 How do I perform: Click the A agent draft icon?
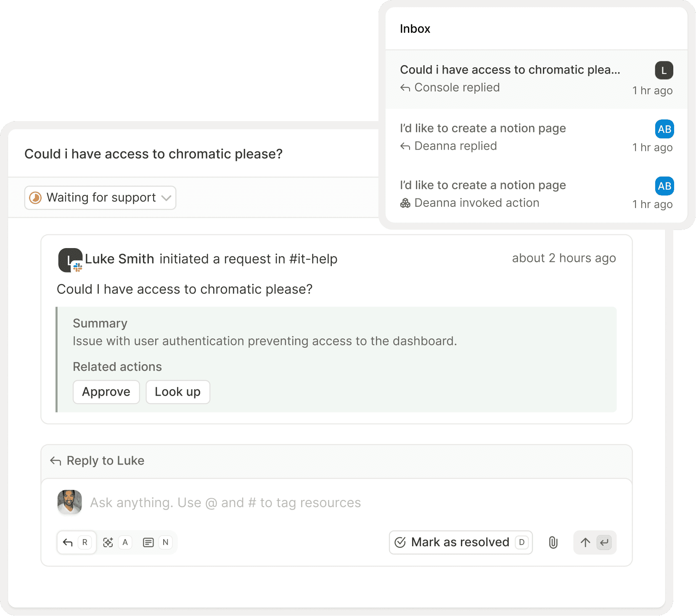coord(125,542)
